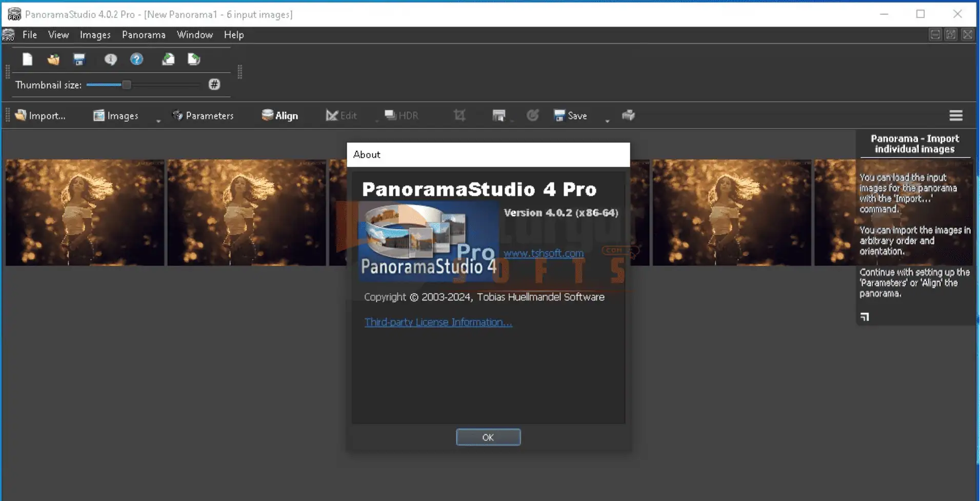This screenshot has width=980, height=501.
Task: Toggle the thumbnail grid hash button
Action: [x=214, y=85]
